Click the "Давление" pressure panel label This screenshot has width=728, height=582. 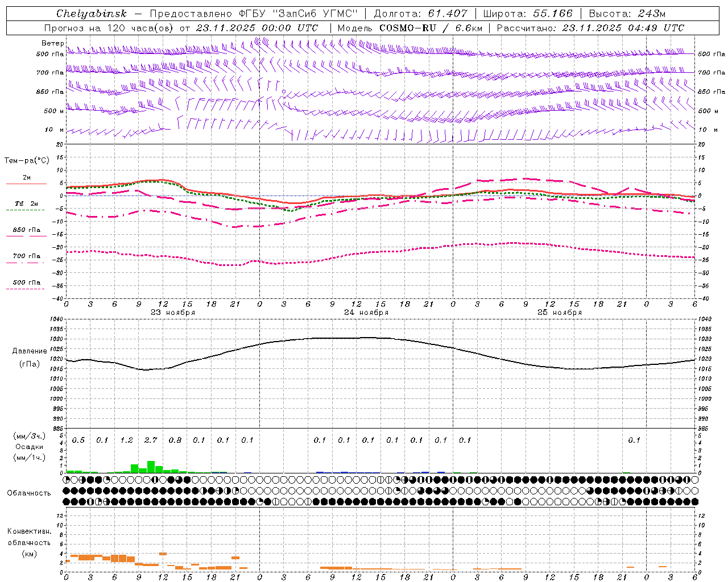(30, 351)
